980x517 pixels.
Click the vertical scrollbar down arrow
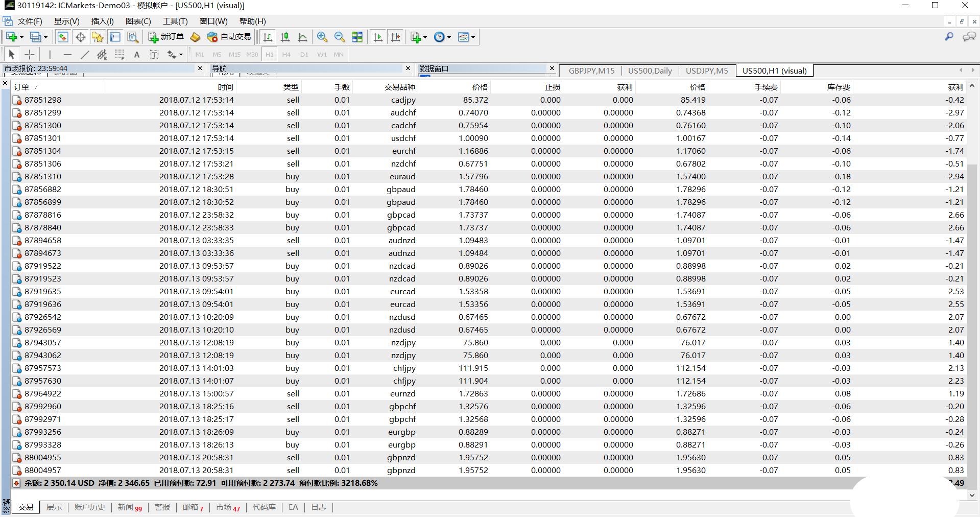pos(972,495)
